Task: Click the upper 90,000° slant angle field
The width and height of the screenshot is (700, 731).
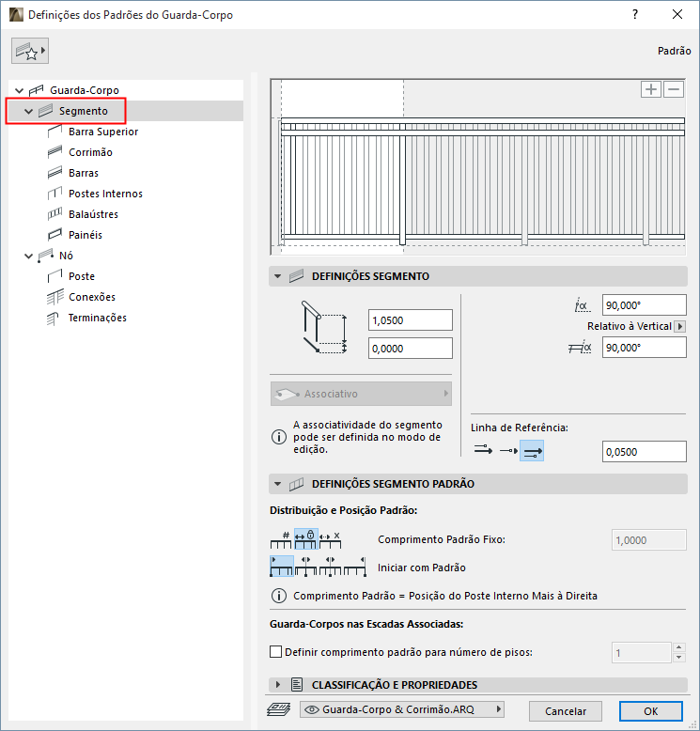Action: pos(644,305)
